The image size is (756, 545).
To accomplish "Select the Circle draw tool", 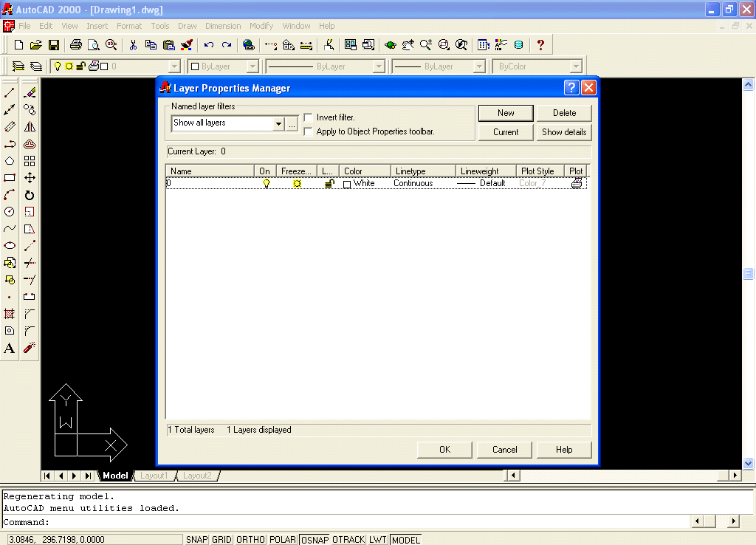I will (10, 212).
